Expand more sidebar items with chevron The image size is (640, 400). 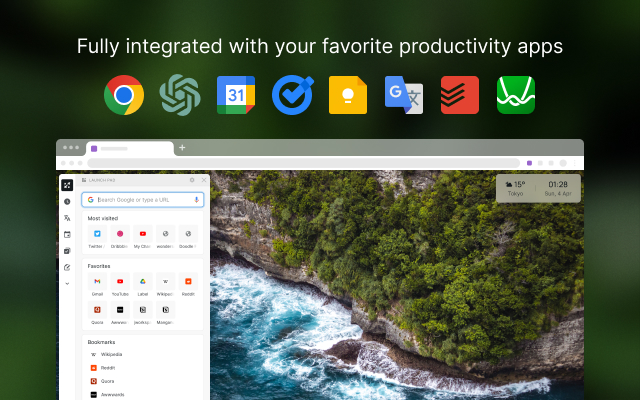67,284
